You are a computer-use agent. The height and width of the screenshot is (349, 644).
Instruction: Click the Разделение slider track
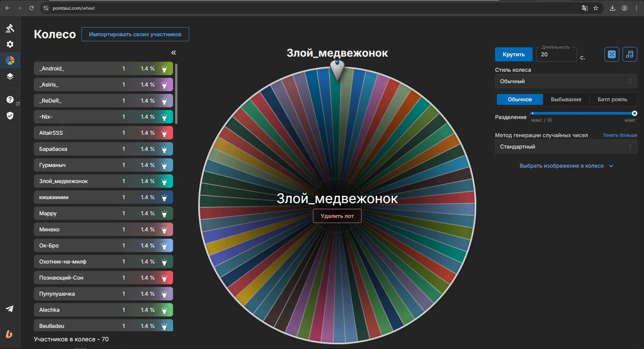(x=583, y=113)
